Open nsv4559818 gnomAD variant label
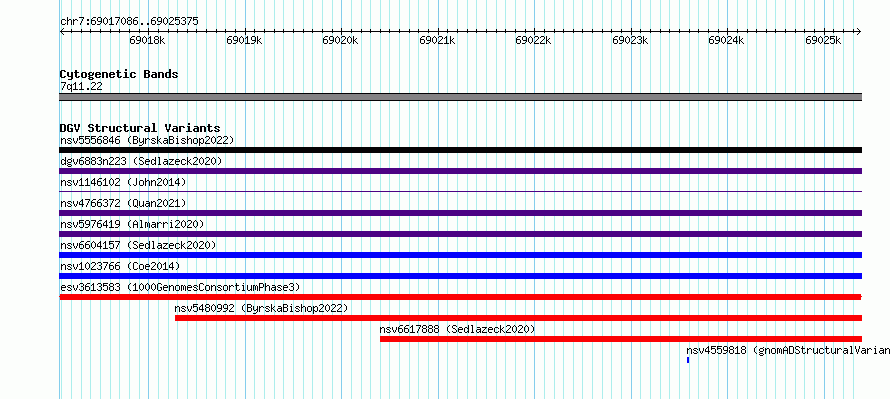This screenshot has width=890, height=399. pos(788,350)
